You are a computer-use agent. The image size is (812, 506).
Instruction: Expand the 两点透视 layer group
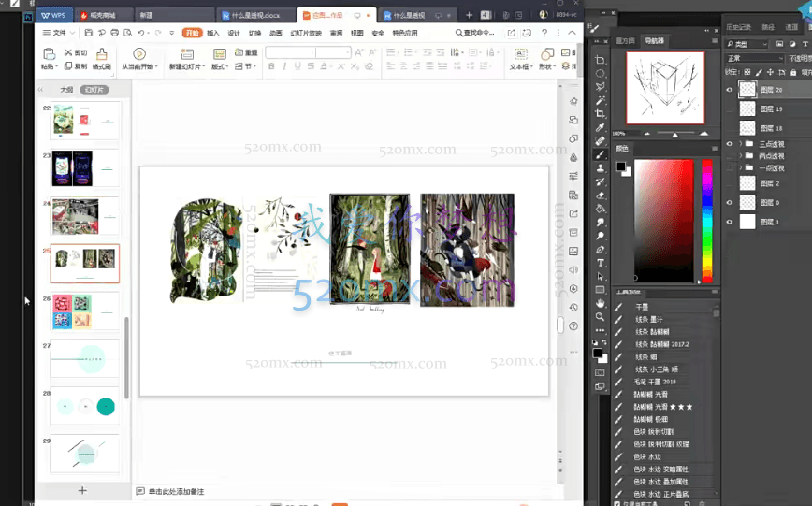click(x=740, y=156)
